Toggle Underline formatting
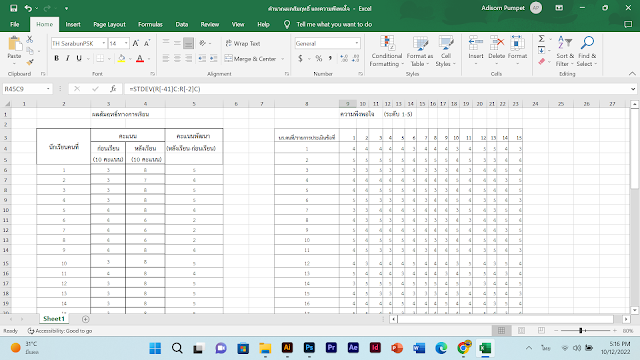The width and height of the screenshot is (640, 360). 79,58
